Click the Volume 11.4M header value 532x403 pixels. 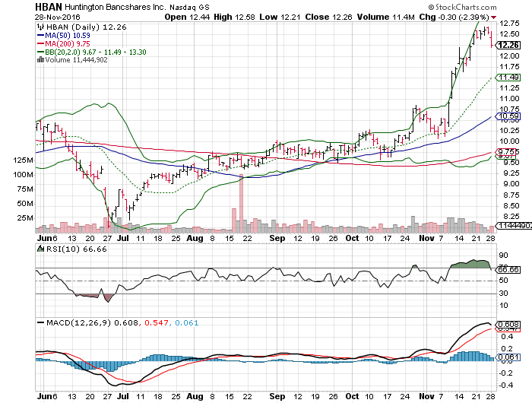tap(386, 17)
